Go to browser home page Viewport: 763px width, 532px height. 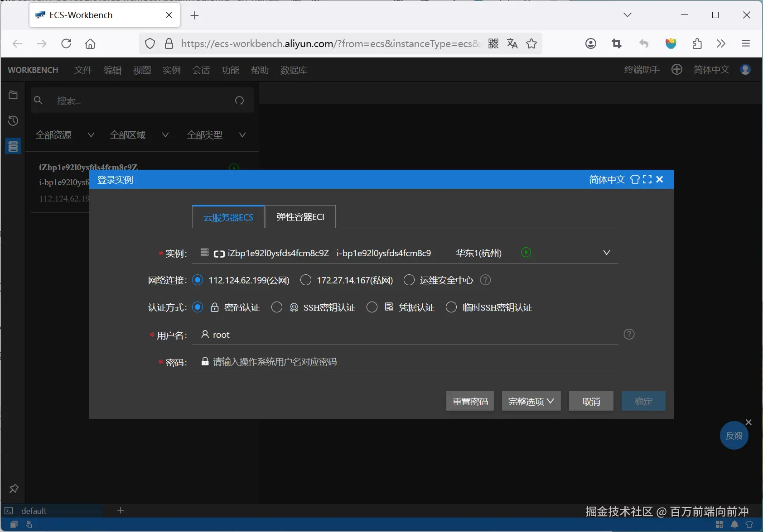pyautogui.click(x=90, y=43)
